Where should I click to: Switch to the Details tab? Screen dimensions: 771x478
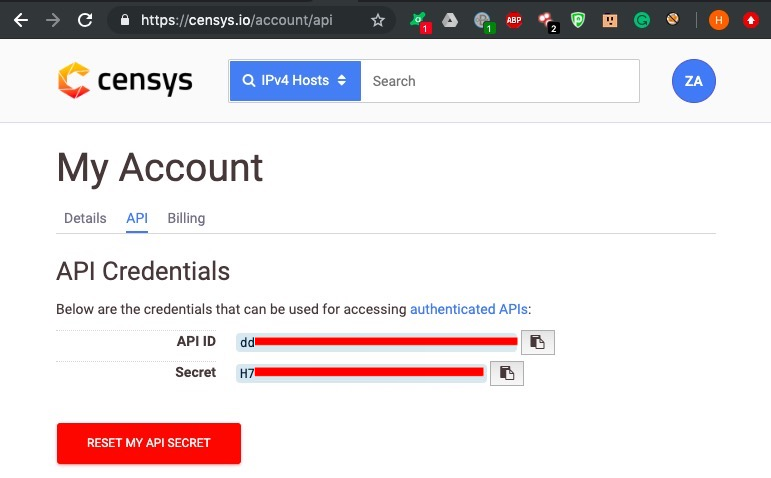click(85, 218)
